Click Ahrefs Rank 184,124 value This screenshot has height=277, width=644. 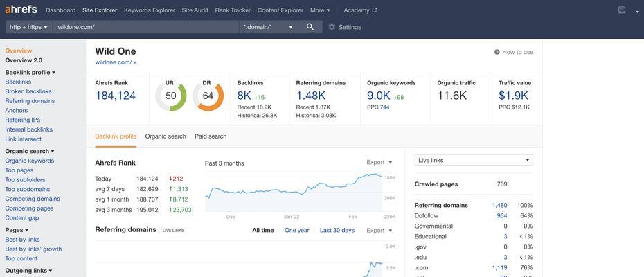[116, 96]
